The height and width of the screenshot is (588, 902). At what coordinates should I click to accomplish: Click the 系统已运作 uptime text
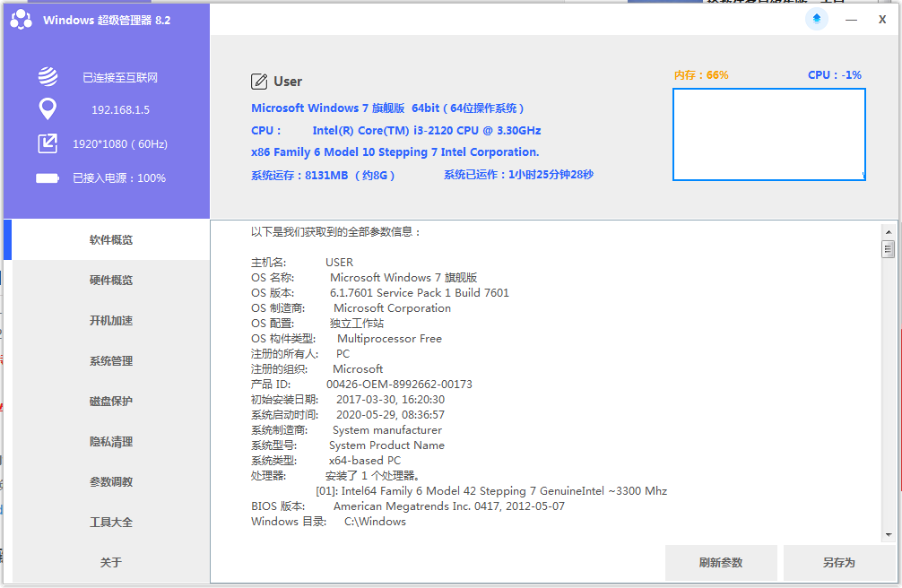(x=518, y=174)
